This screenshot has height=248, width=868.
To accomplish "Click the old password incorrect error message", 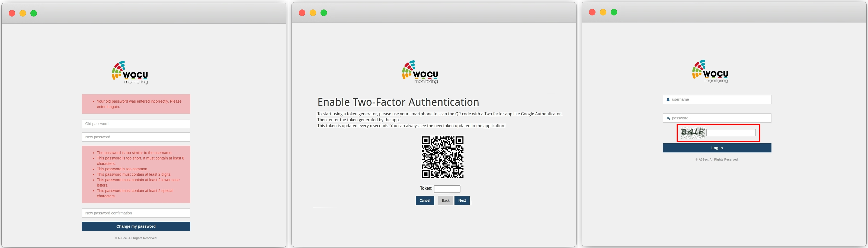I will [139, 104].
